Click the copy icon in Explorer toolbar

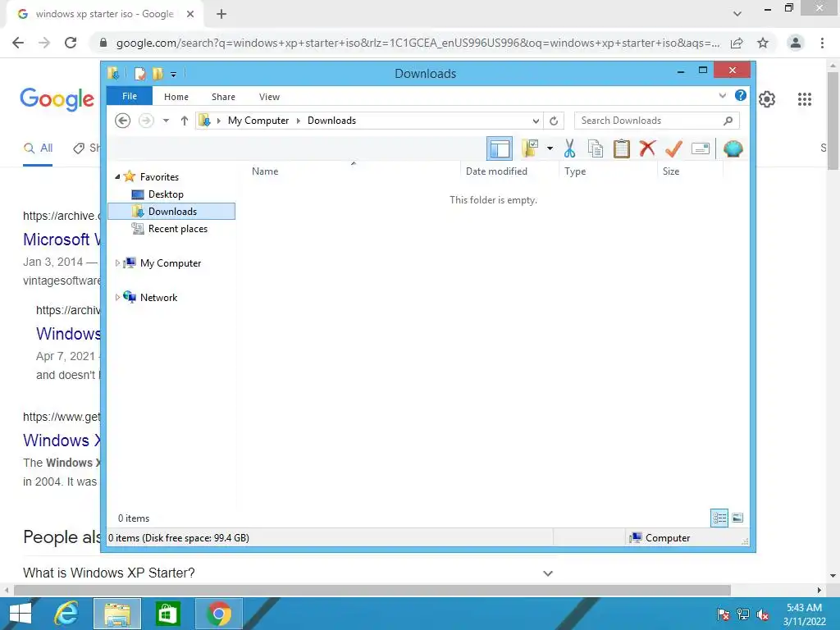[x=596, y=148]
